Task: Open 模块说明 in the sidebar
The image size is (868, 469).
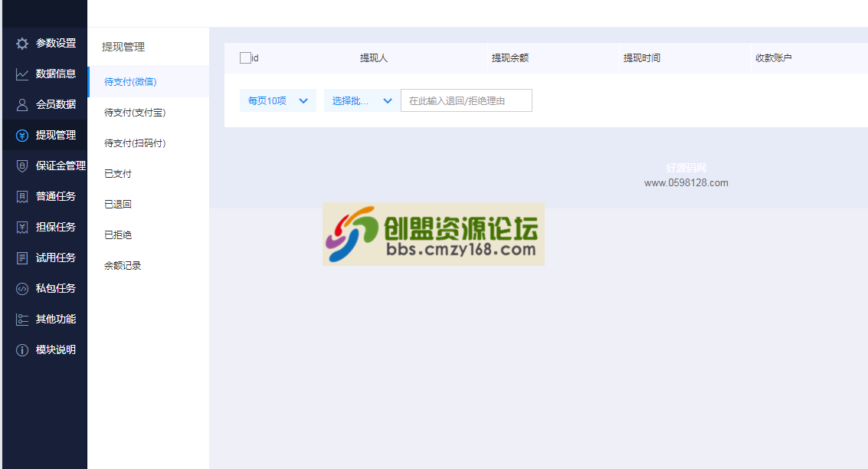Action: tap(45, 349)
